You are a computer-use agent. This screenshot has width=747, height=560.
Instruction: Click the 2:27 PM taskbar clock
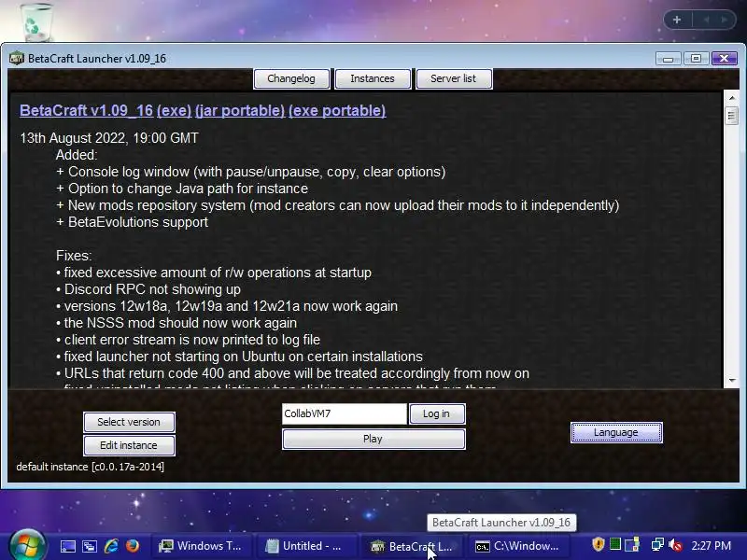[711, 546]
